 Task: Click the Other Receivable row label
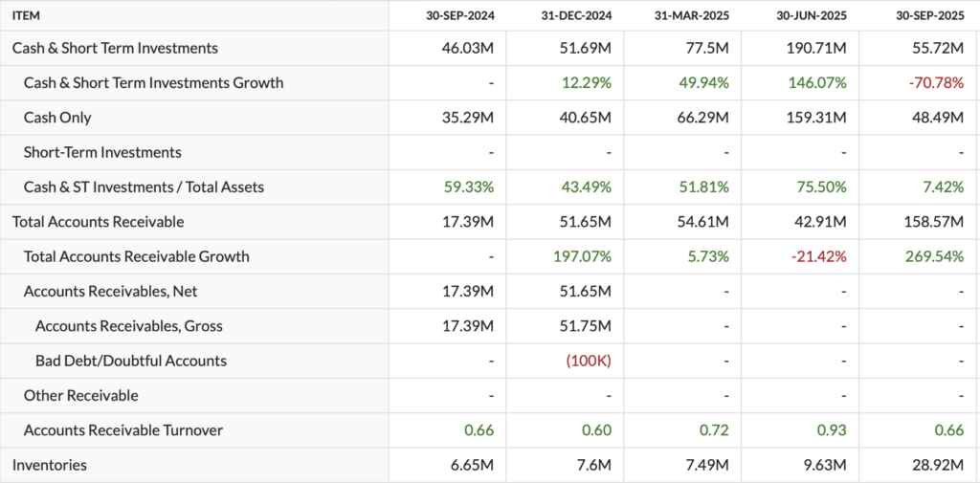(81, 395)
